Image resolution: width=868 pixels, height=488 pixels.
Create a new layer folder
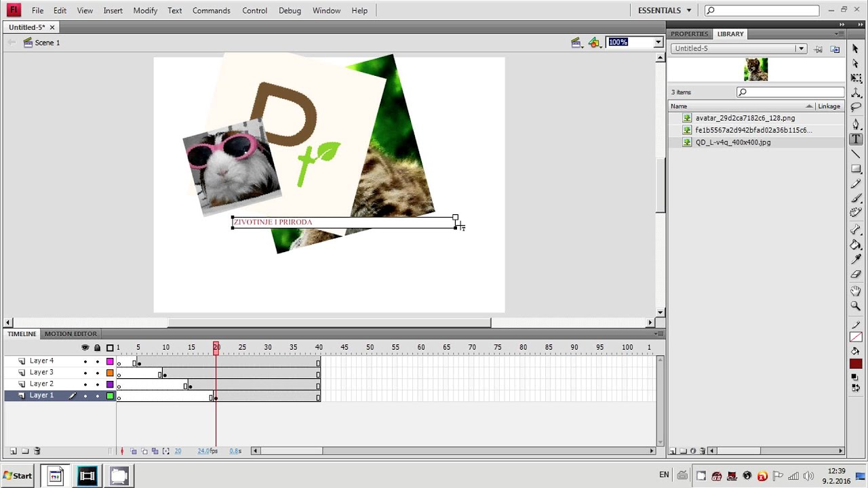(x=25, y=451)
